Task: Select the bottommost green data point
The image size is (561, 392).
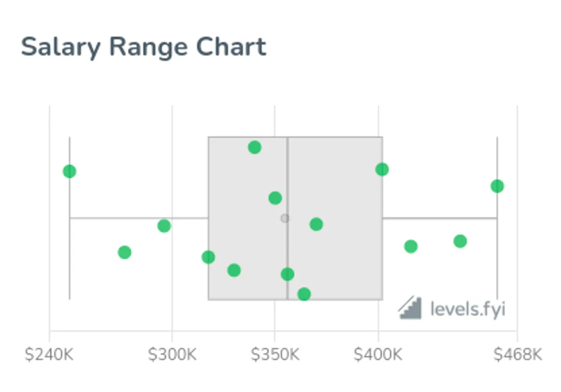Action: [x=304, y=294]
